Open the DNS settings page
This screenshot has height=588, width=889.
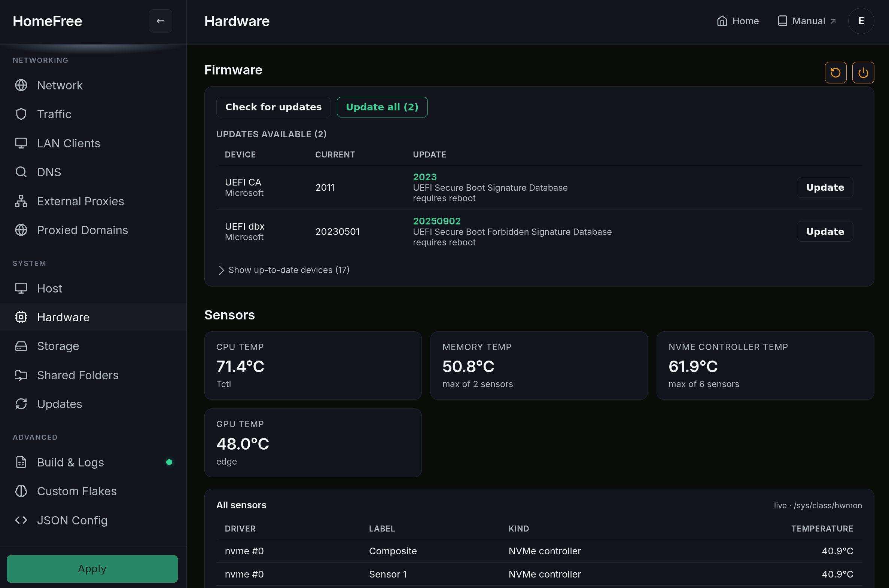pos(93,172)
